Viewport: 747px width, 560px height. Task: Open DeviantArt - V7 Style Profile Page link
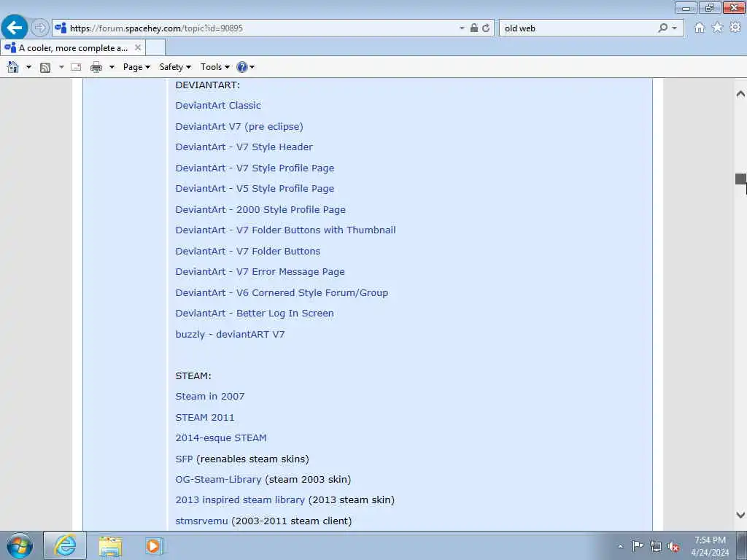tap(255, 168)
